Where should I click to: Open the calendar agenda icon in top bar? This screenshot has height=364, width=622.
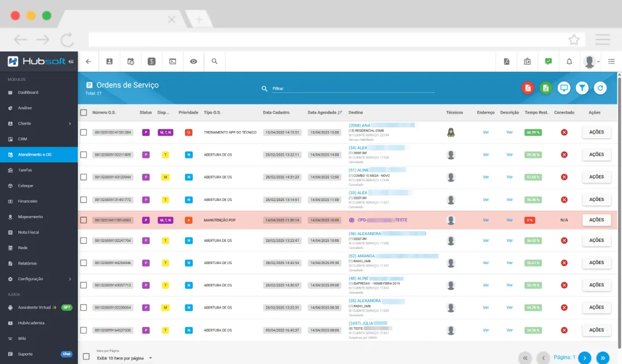[x=527, y=62]
